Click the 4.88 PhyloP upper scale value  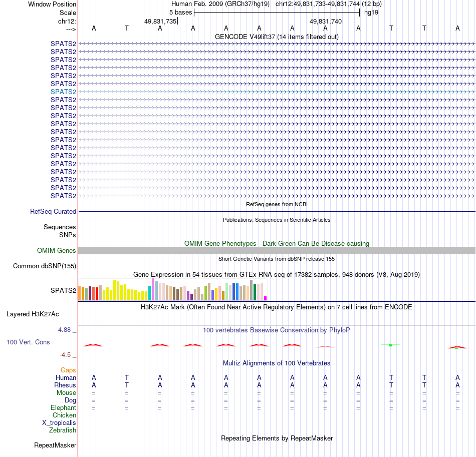coord(64,330)
